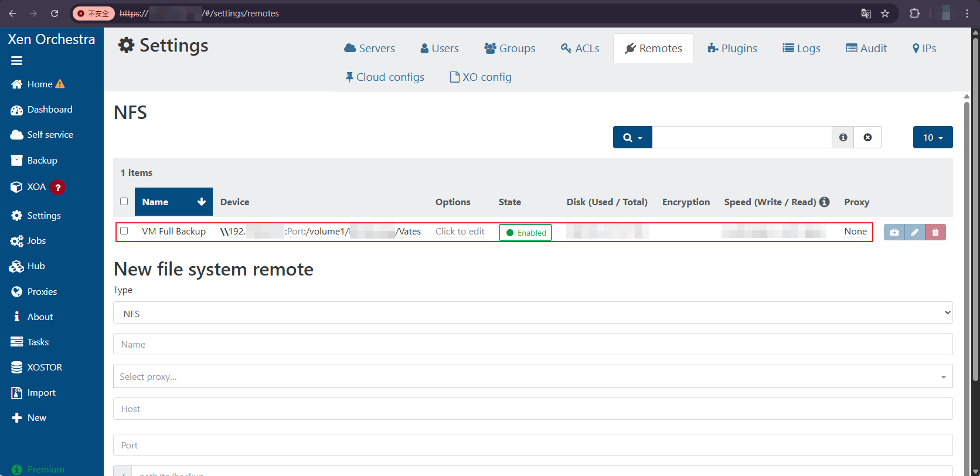Click the 'Click to edit' options link
Image resolution: width=980 pixels, height=476 pixels.
(460, 232)
